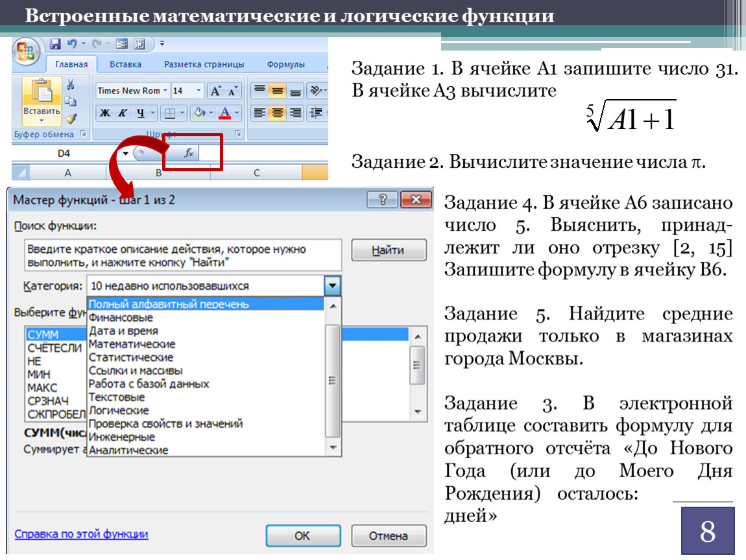Expand the font size 14 dropdown
This screenshot has height=560, width=746.
(x=199, y=91)
